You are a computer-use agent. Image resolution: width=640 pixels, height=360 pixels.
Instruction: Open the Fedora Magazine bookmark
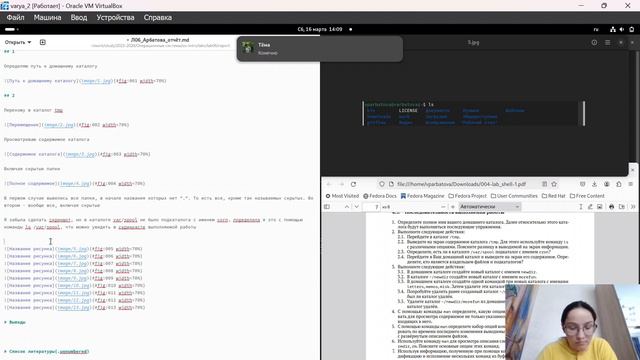coord(422,196)
